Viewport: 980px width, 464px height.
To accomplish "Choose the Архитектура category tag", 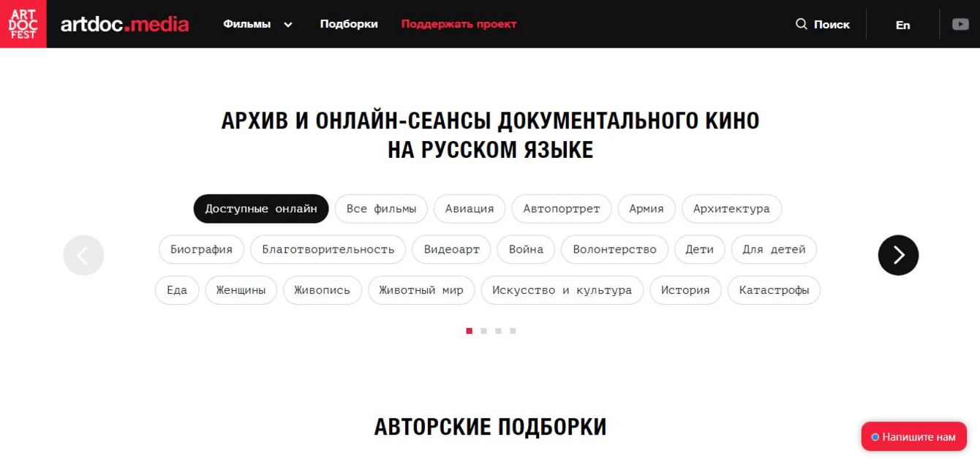I will (x=731, y=208).
